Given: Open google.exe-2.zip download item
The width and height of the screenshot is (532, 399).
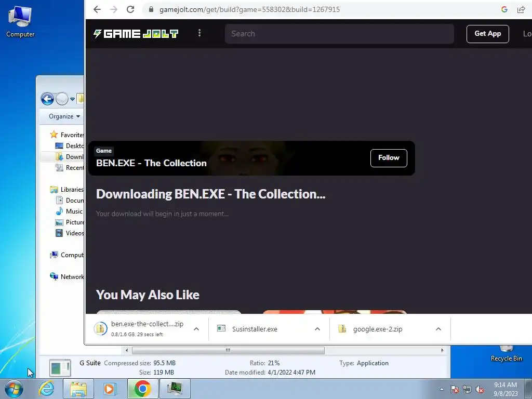Looking at the screenshot, I should pos(378,329).
